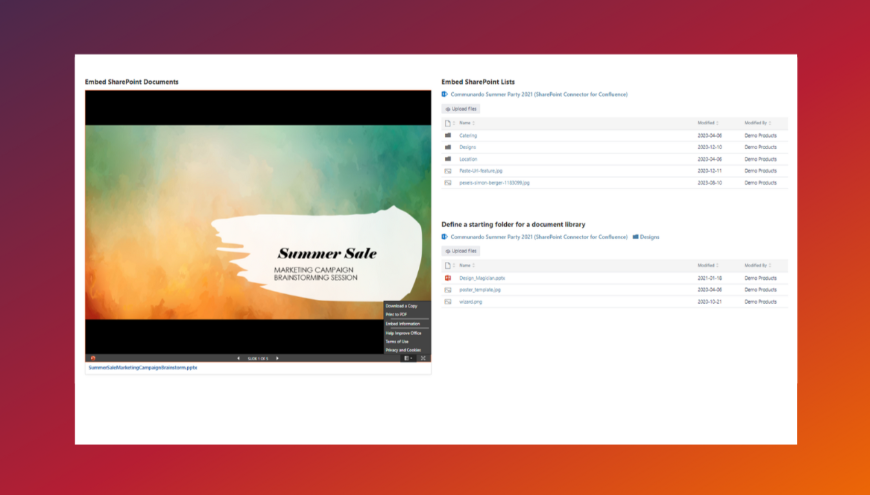Click Demo Products in the Location row
870x495 pixels.
[760, 159]
